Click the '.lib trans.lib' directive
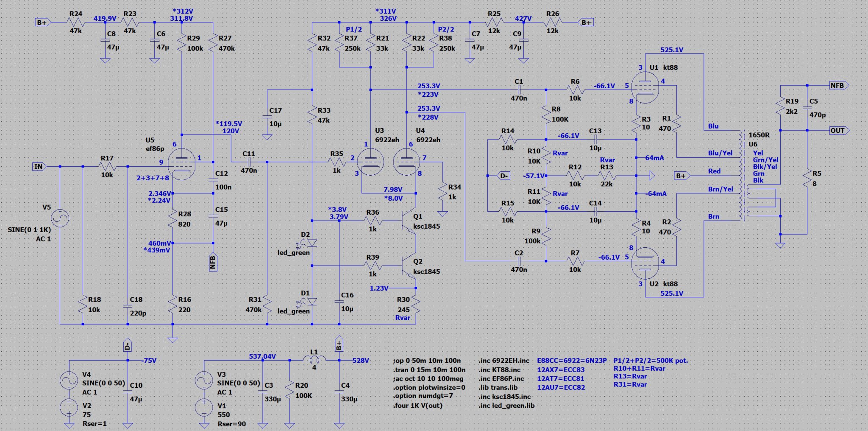 point(498,387)
